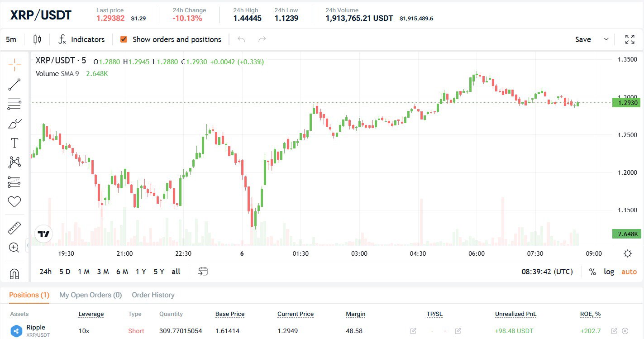The height and width of the screenshot is (339, 644).
Task: Select the ruler measure tool
Action: point(14,228)
